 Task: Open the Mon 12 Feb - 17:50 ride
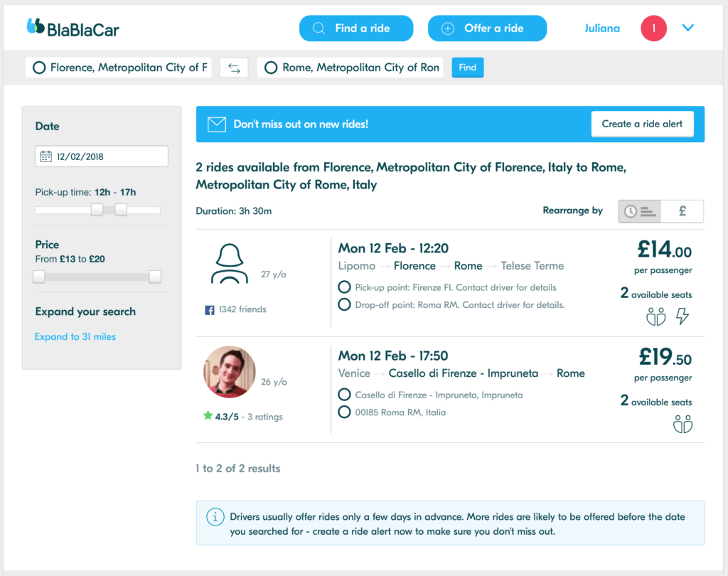[x=393, y=356]
